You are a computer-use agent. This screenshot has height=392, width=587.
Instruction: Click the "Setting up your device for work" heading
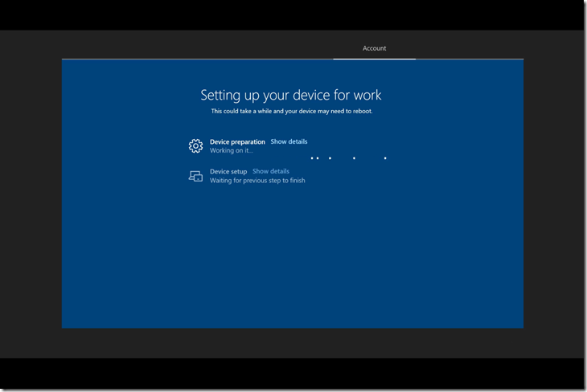click(x=291, y=95)
